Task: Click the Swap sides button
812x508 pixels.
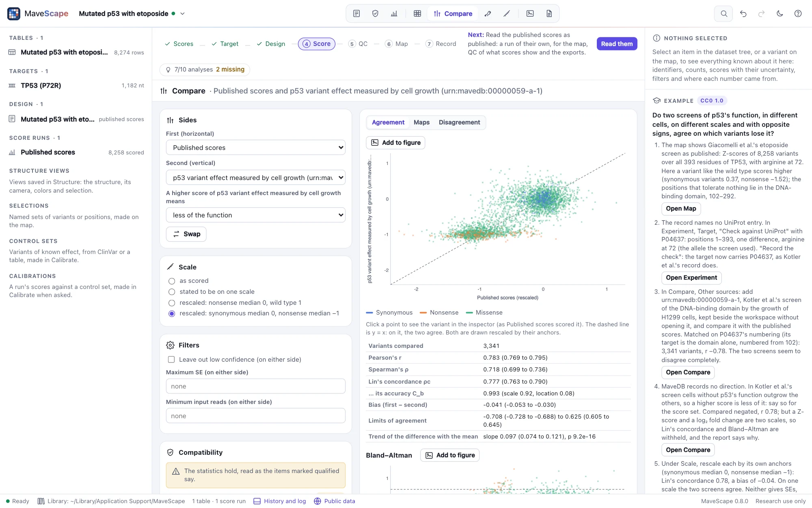Action: [186, 234]
